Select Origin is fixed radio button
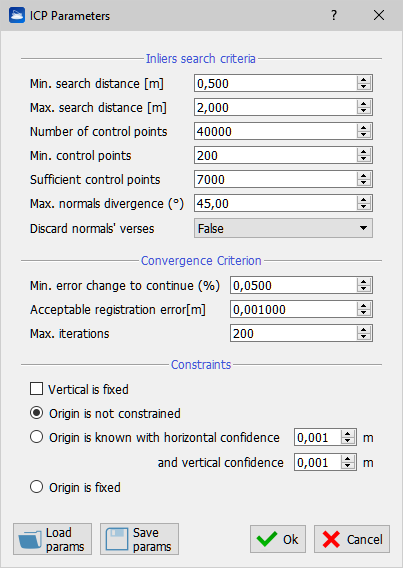The height and width of the screenshot is (568, 403). coord(37,487)
